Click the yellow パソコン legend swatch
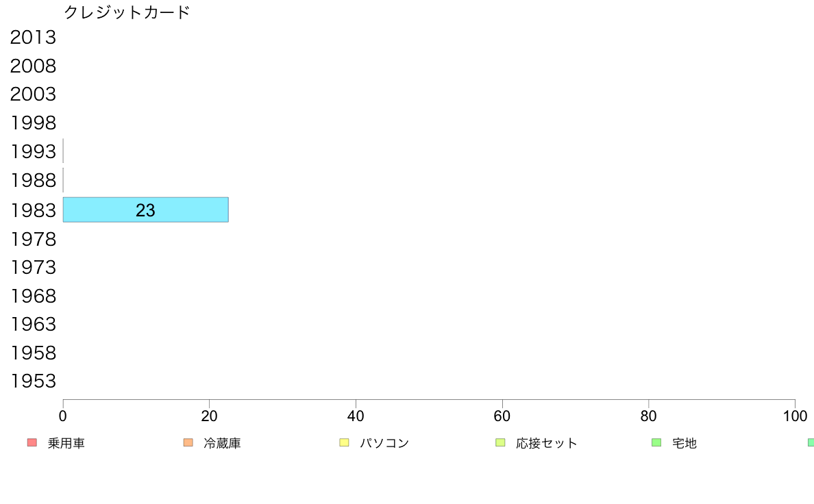 [344, 442]
